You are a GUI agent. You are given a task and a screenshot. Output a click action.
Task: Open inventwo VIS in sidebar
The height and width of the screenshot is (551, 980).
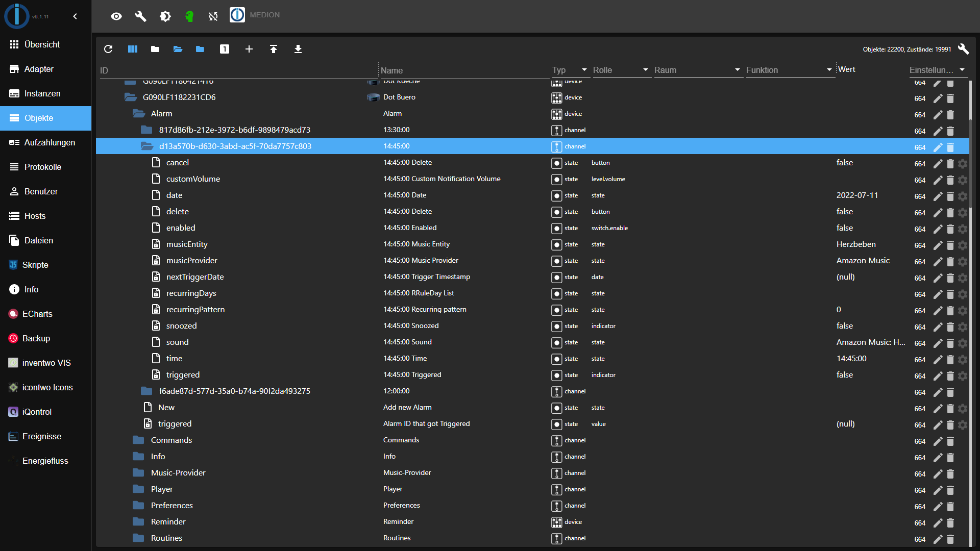coord(46,363)
